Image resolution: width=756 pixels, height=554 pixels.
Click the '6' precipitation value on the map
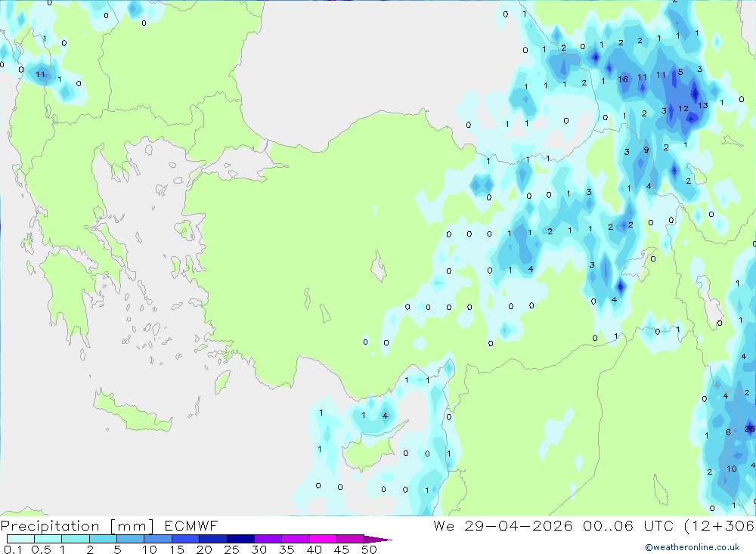(x=729, y=432)
